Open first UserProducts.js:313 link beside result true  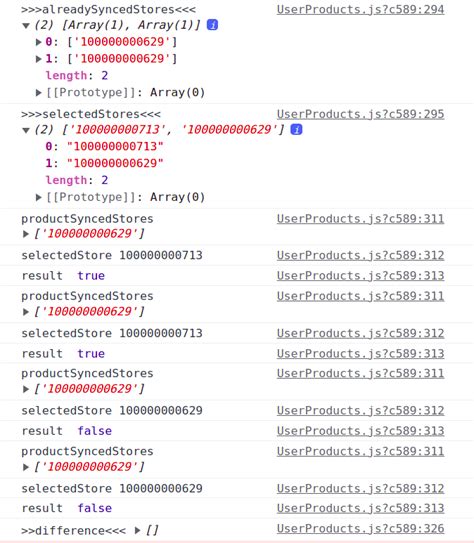[x=360, y=276]
